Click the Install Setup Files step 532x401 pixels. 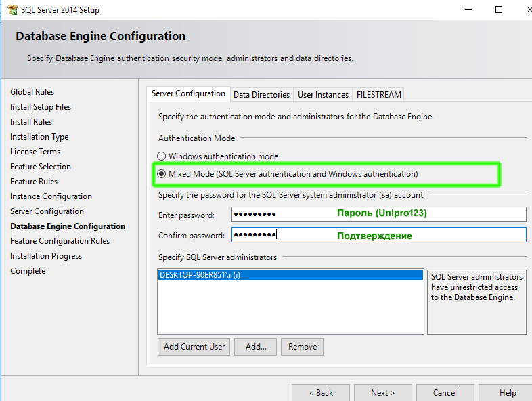point(41,107)
